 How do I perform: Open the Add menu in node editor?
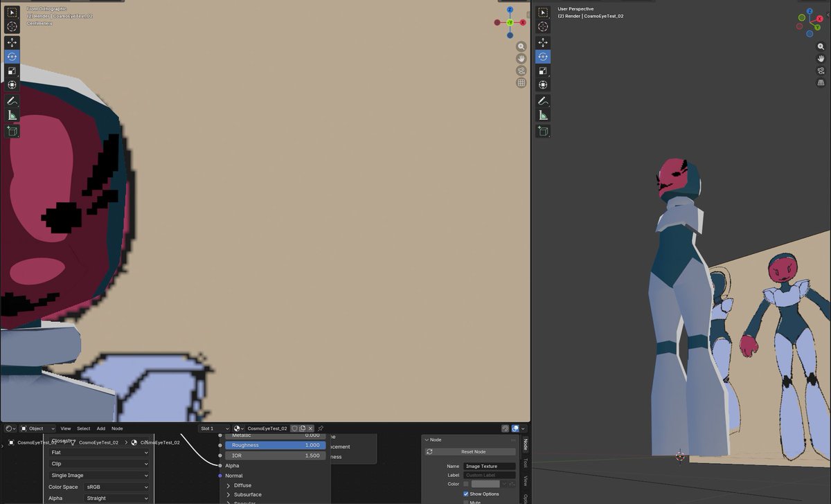click(x=101, y=429)
